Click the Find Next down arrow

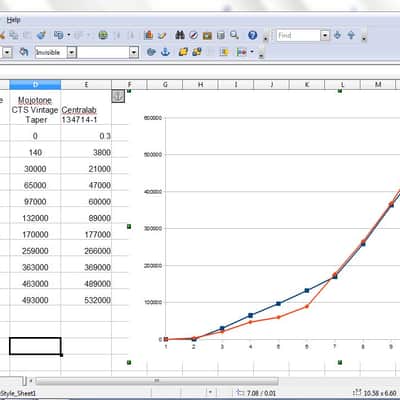click(337, 35)
